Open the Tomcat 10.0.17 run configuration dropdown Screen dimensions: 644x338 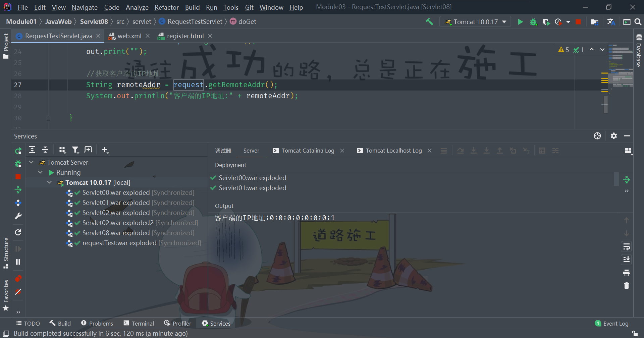[x=475, y=22]
